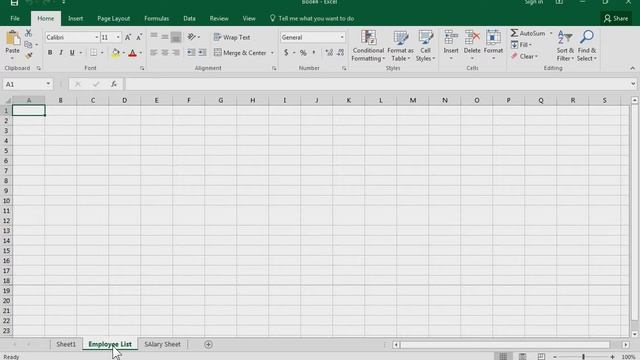Viewport: 640px width, 360px height.
Task: Click the dollar Accounting format icon
Action: tap(286, 53)
